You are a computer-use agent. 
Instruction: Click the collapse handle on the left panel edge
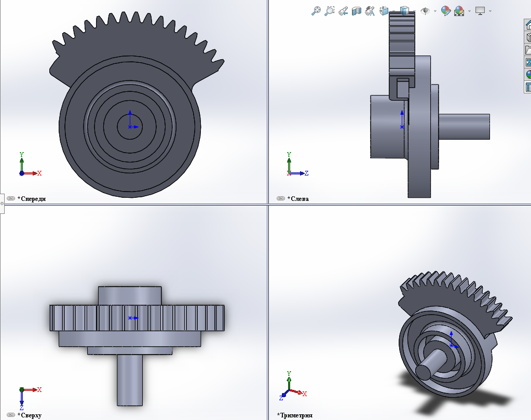coord(2,204)
